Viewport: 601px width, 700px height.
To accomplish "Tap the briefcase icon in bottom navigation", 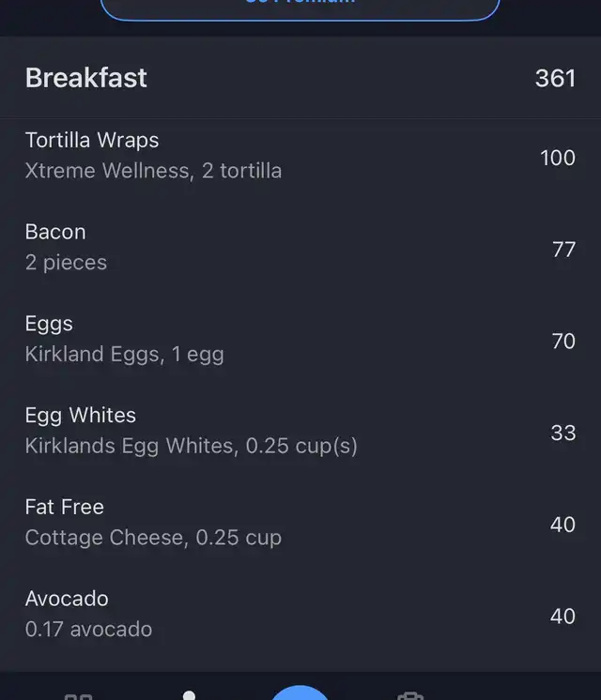I will [x=409, y=695].
